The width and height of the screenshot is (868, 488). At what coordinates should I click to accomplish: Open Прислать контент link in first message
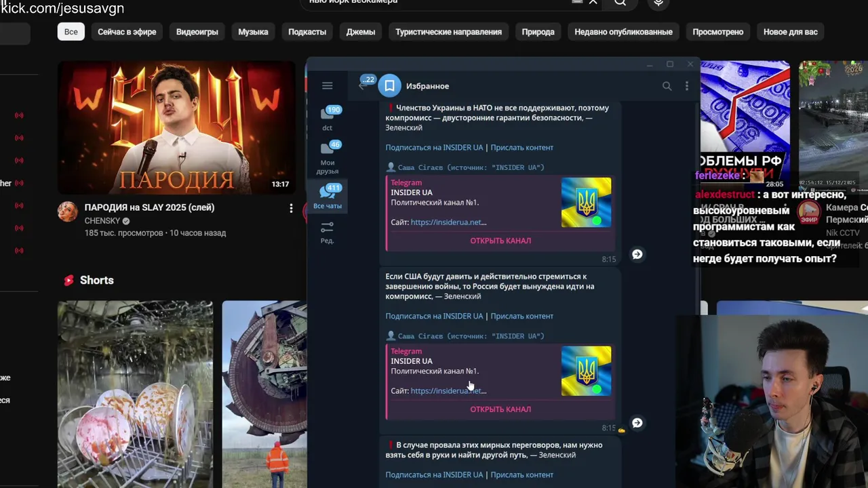pyautogui.click(x=521, y=148)
